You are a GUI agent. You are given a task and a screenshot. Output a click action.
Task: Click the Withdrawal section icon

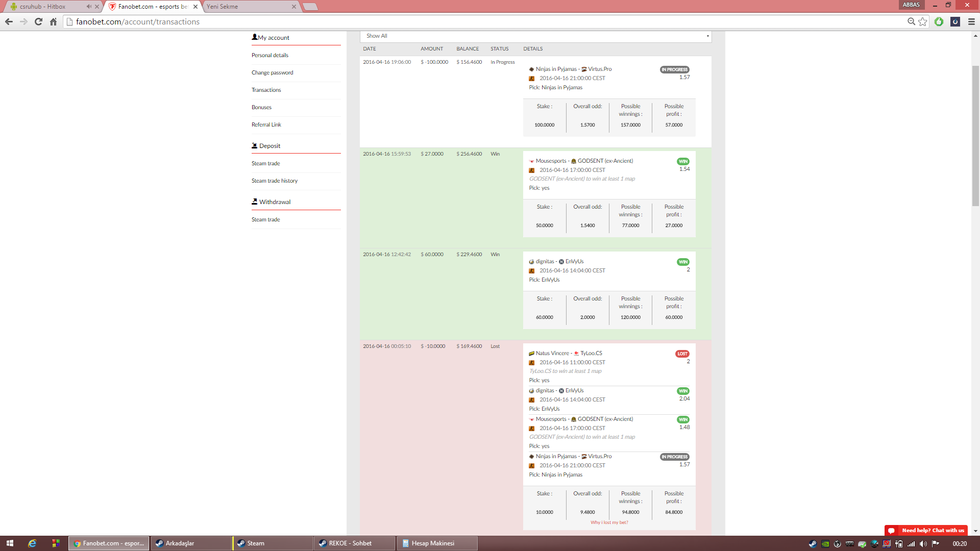click(x=254, y=202)
